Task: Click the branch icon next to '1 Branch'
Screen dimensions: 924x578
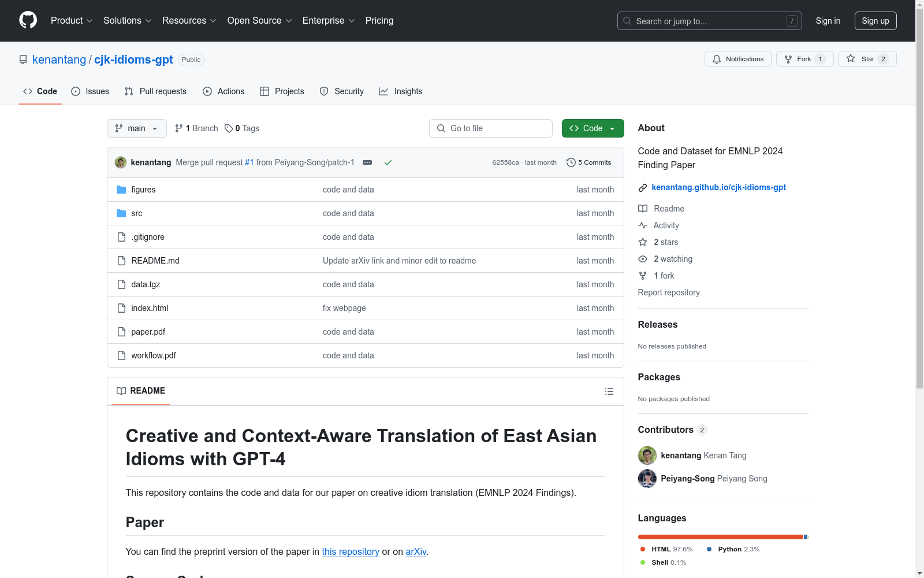Action: [179, 128]
